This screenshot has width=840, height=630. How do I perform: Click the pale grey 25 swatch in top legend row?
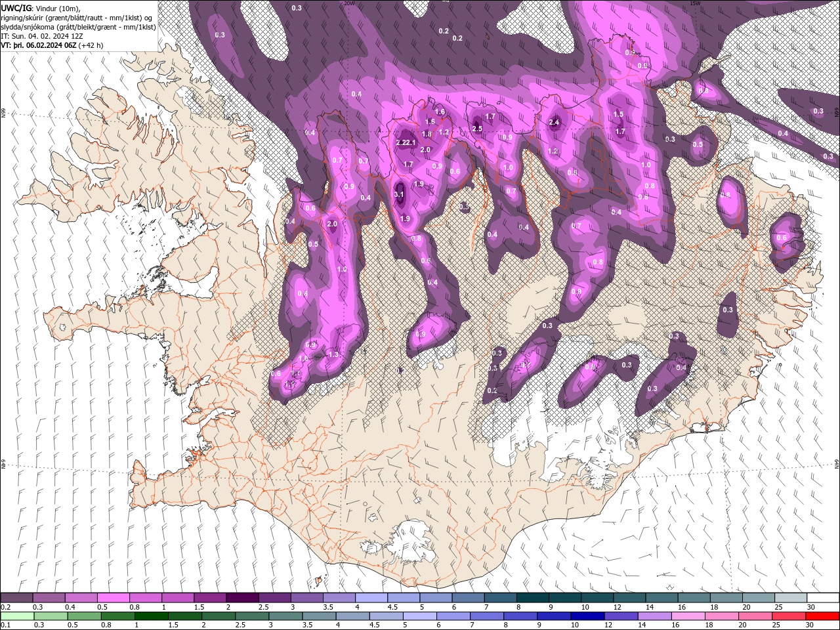(x=791, y=598)
